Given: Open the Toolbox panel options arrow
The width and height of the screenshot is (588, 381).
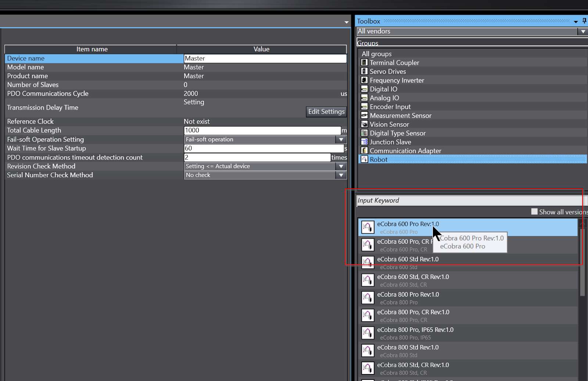Looking at the screenshot, I should tap(576, 22).
